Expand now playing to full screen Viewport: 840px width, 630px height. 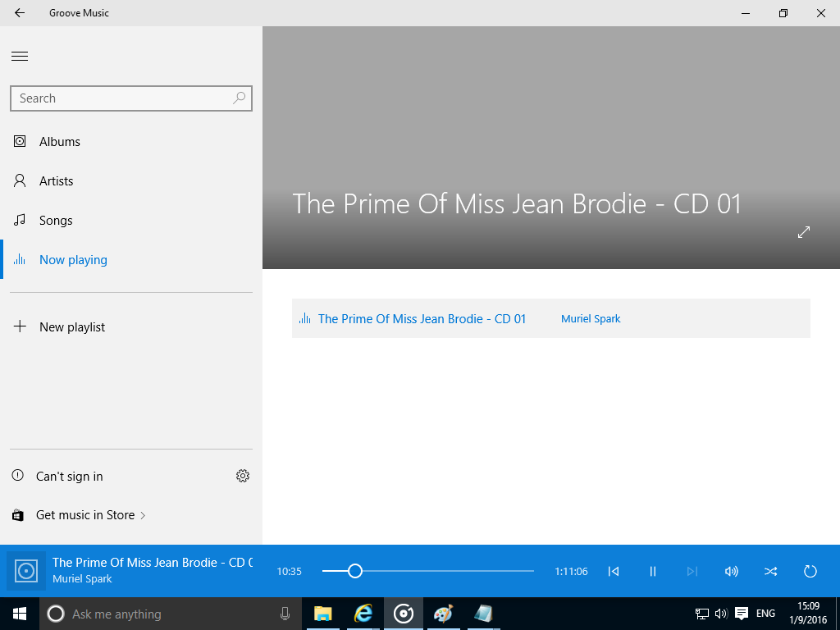(804, 232)
